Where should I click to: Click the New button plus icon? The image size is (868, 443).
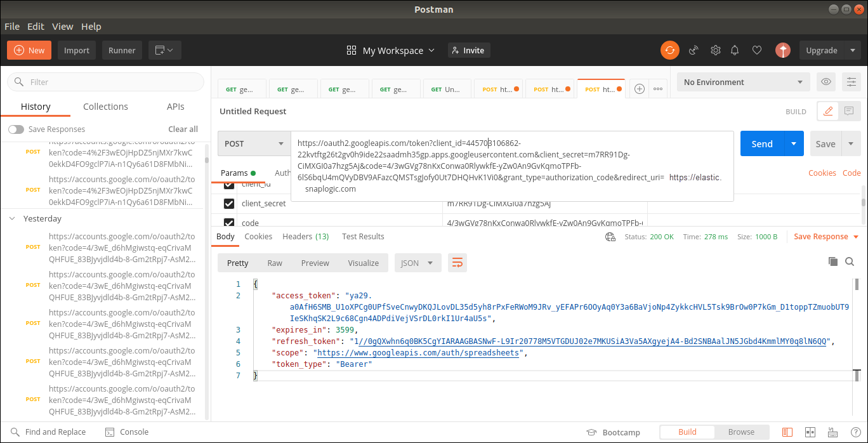coord(19,50)
